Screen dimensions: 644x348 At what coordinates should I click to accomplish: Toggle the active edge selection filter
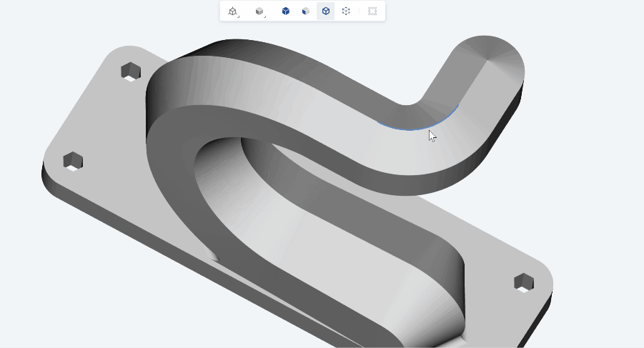tap(326, 11)
